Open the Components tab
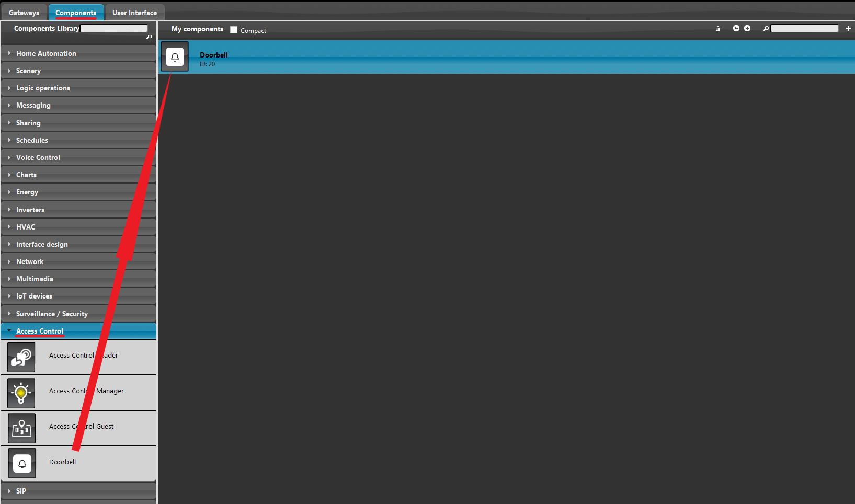 click(76, 13)
